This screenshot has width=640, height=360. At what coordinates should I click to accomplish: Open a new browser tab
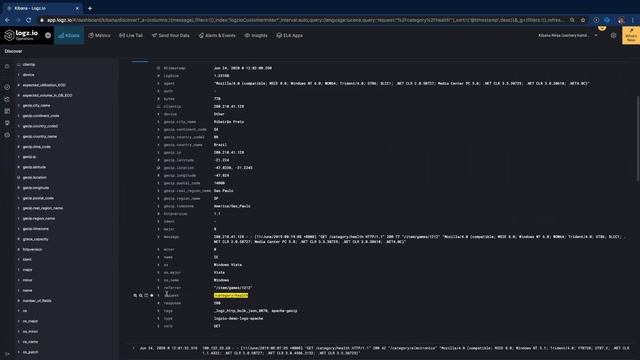tap(90, 8)
